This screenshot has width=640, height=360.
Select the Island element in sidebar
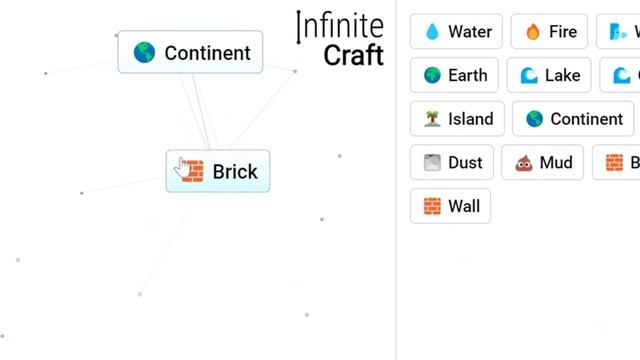coord(457,119)
